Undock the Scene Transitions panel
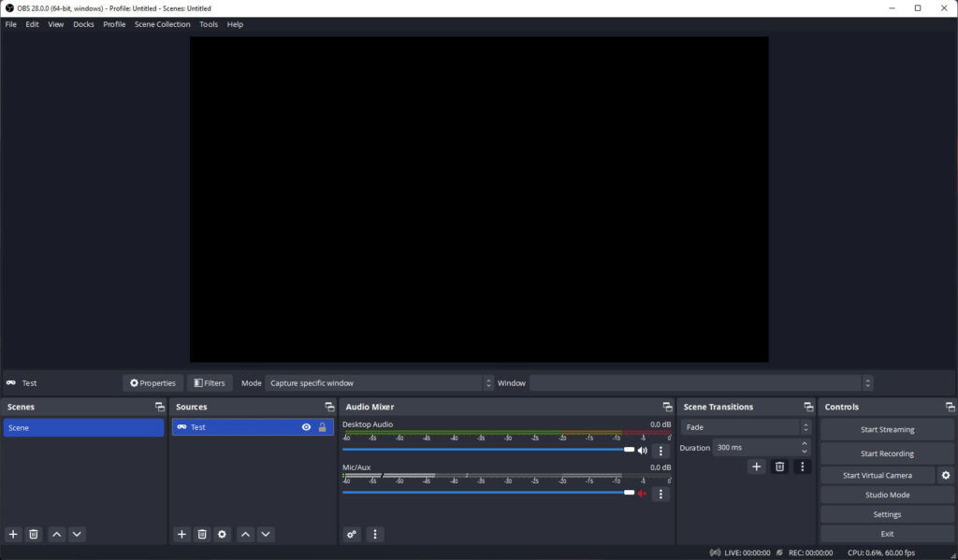The height and width of the screenshot is (560, 958). (808, 407)
